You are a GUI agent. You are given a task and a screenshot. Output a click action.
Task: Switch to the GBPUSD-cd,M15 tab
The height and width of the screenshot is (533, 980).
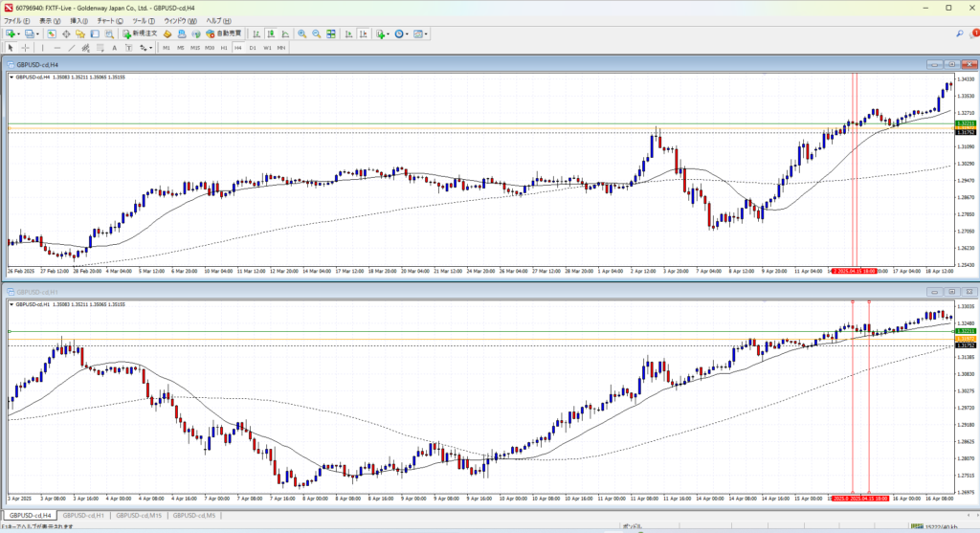[138, 516]
